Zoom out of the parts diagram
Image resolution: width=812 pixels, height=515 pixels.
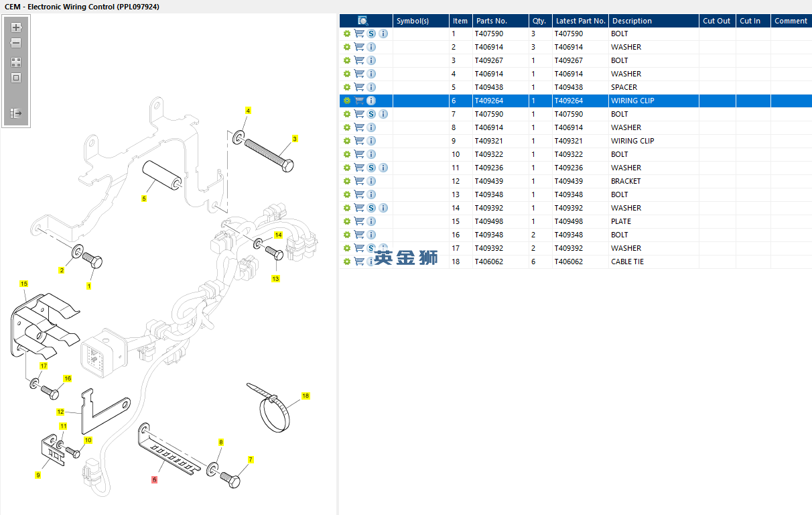pyautogui.click(x=16, y=44)
